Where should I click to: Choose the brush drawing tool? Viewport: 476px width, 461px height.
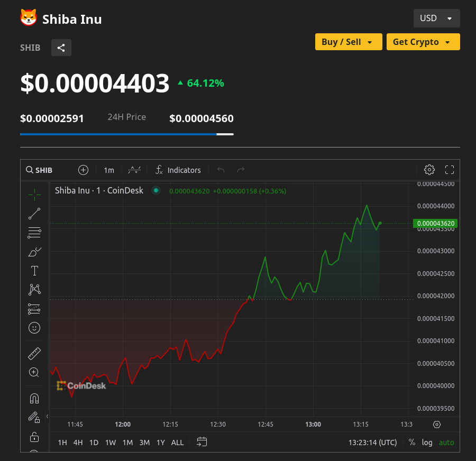click(x=34, y=252)
